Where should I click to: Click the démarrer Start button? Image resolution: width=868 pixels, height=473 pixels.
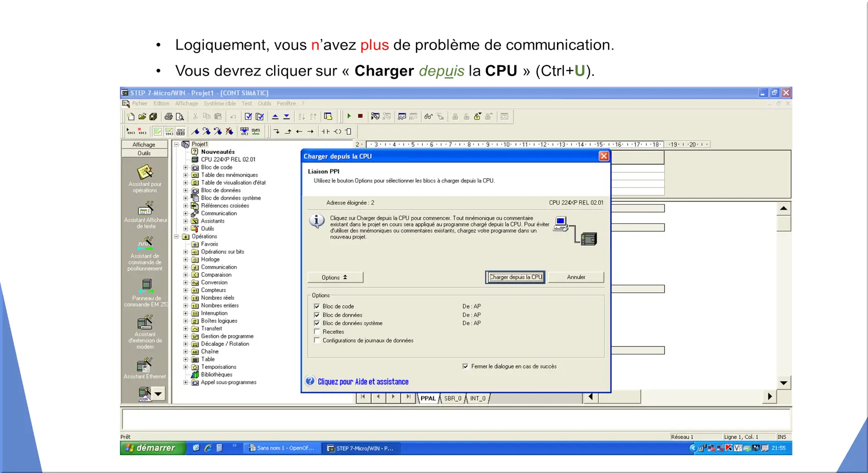(x=152, y=448)
